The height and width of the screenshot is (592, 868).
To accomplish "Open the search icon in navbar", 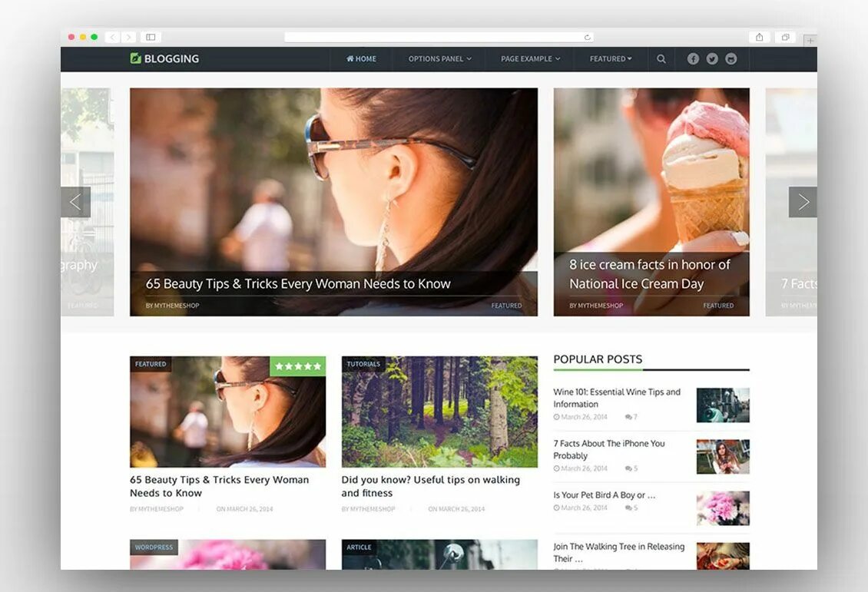I will click(x=661, y=58).
